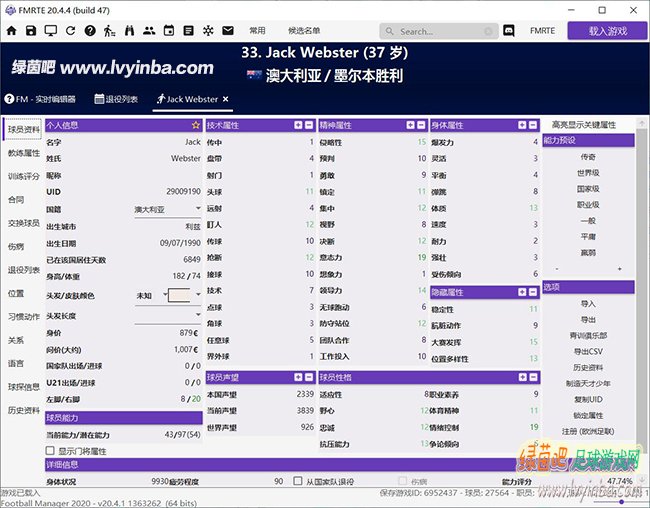Click 锁定属性 option
This screenshot has height=508, width=650.
tap(588, 415)
